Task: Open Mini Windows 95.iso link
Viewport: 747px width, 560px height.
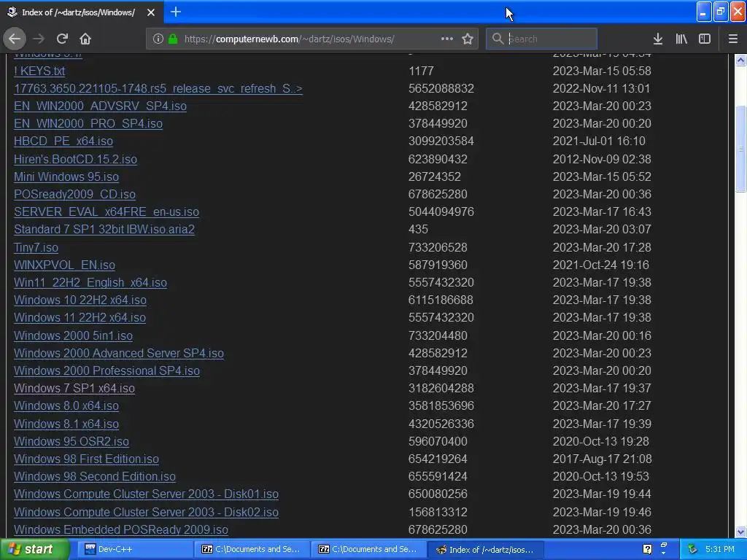Action: click(66, 176)
